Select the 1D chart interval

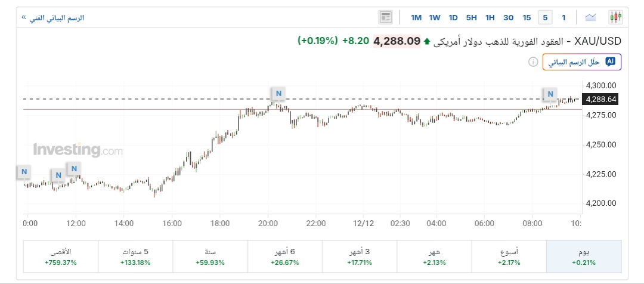point(453,17)
